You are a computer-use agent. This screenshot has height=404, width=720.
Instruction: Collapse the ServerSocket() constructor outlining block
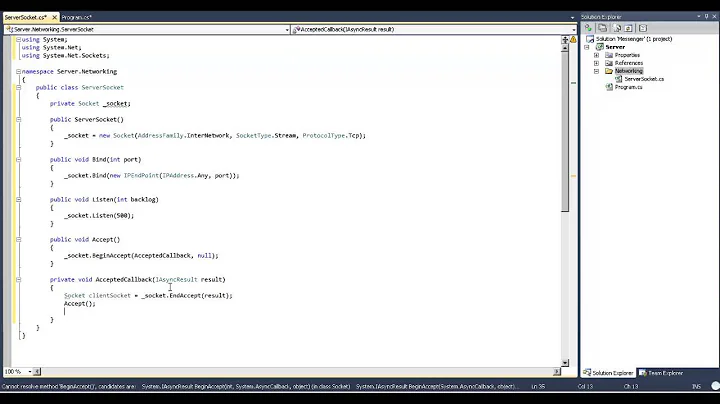coord(18,119)
